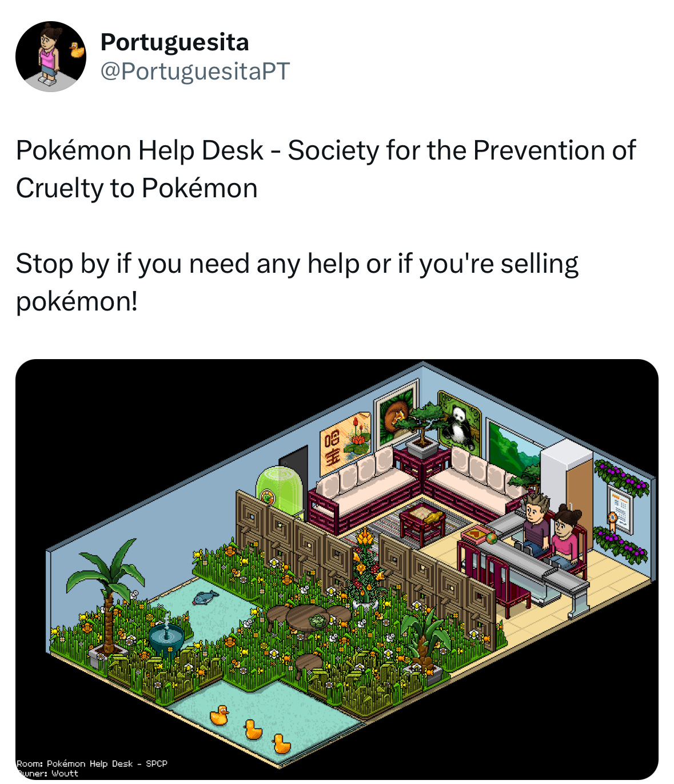Image resolution: width=674 pixels, height=784 pixels.
Task: Select the blue fountain in the garden
Action: tap(166, 635)
